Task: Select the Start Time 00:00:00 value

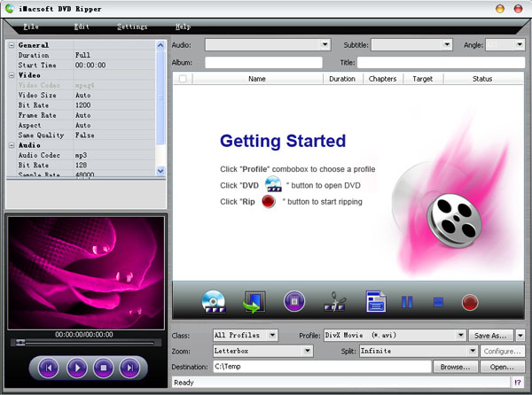Action: click(114, 65)
